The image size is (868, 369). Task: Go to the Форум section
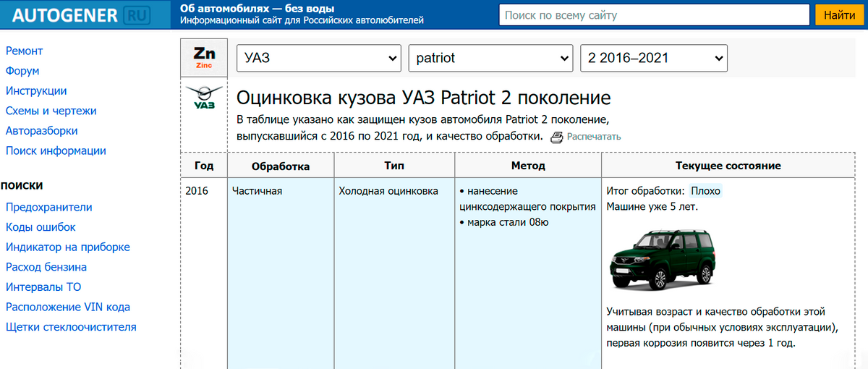tap(22, 71)
